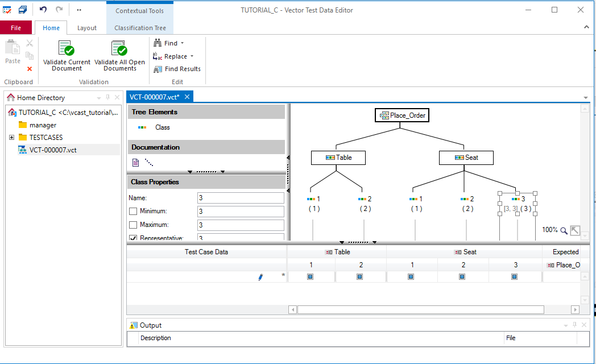Open the File menu
596x364 pixels.
click(x=16, y=27)
